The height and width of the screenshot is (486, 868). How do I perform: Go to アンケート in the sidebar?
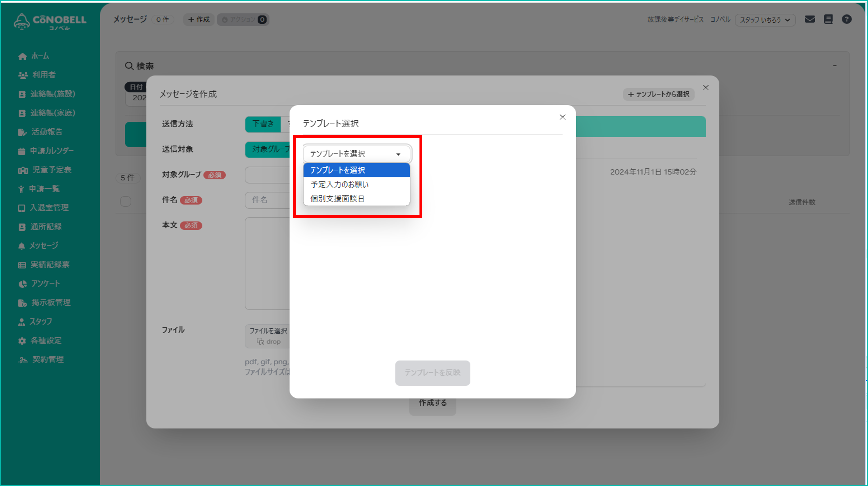click(x=39, y=284)
